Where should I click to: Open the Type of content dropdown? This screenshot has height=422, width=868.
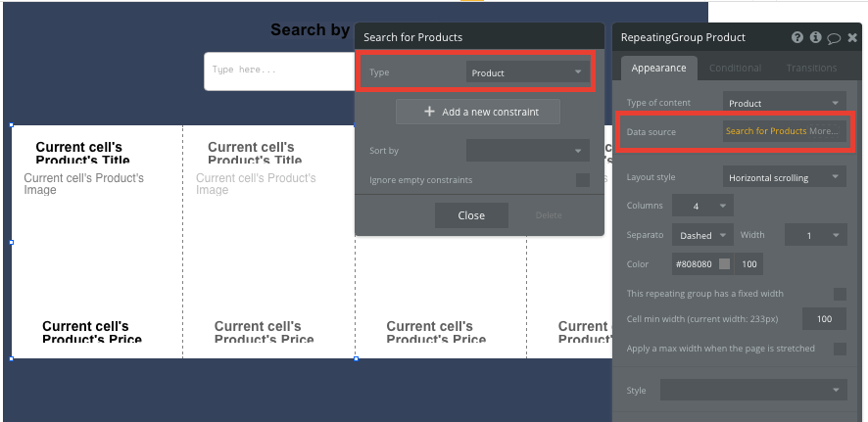tap(784, 103)
